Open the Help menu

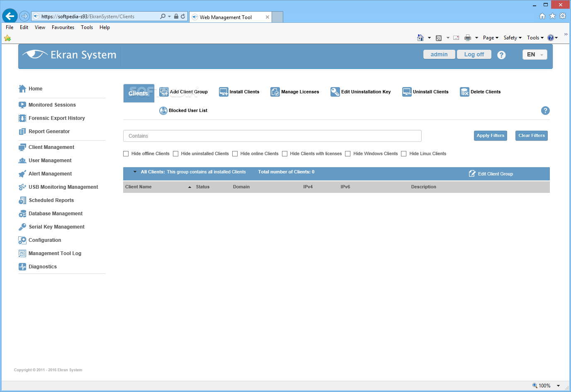104,27
